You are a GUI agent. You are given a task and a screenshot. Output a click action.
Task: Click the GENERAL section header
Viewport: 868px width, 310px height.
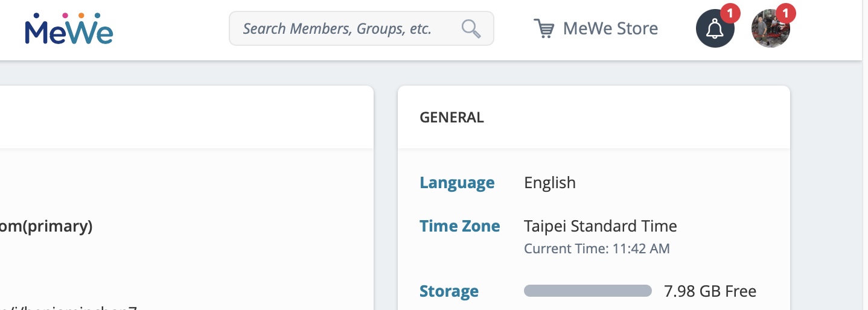pyautogui.click(x=452, y=118)
